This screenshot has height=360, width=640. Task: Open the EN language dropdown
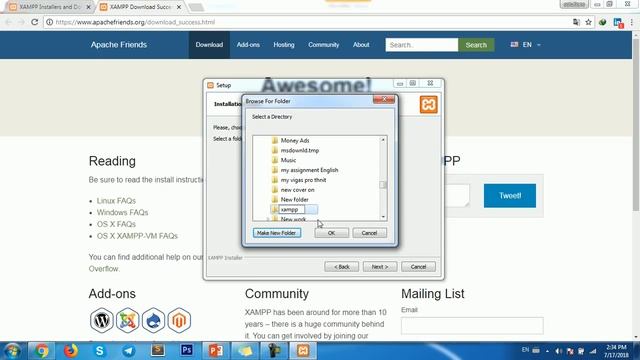[526, 45]
